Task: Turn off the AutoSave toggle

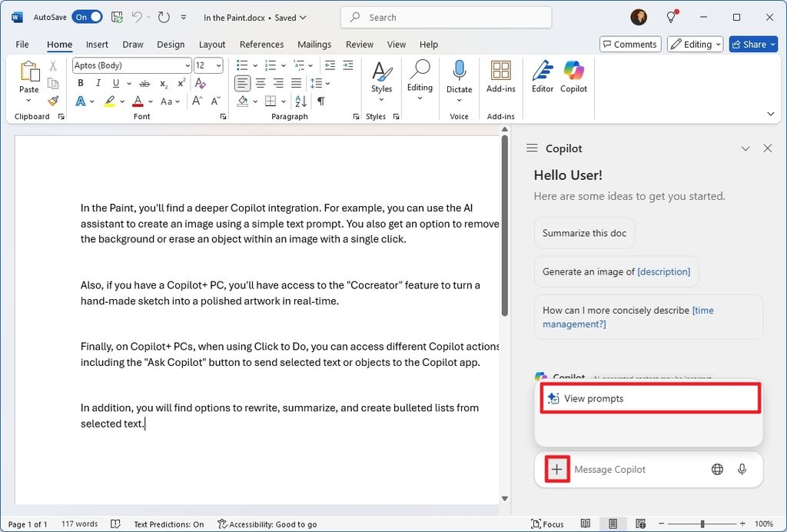Action: [88, 17]
